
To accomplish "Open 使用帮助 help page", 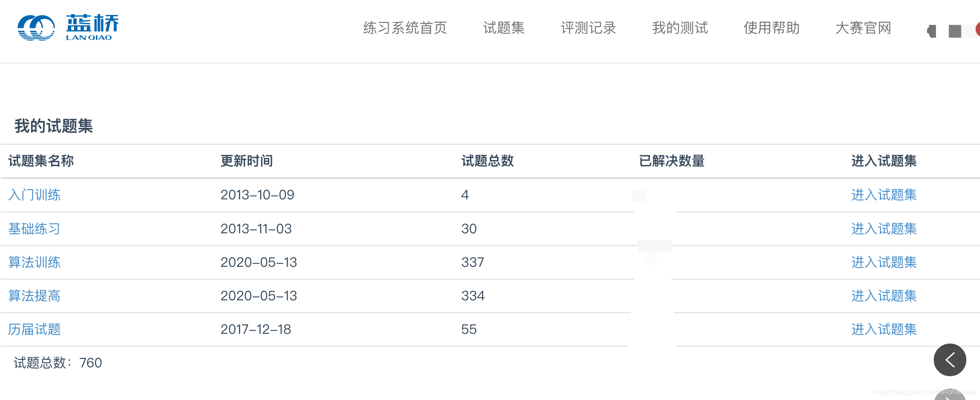I will click(x=772, y=28).
